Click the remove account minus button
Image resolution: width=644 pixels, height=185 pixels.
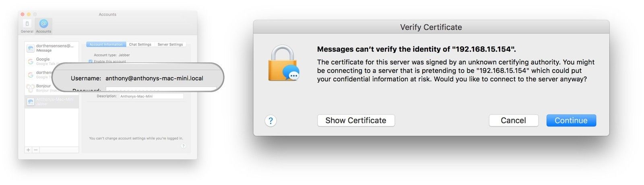point(36,150)
